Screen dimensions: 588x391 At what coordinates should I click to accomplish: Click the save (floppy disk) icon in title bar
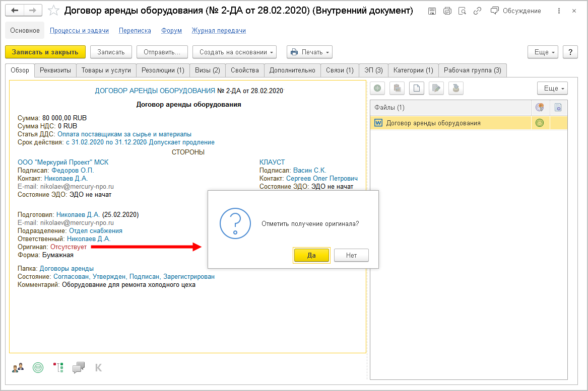pyautogui.click(x=432, y=11)
